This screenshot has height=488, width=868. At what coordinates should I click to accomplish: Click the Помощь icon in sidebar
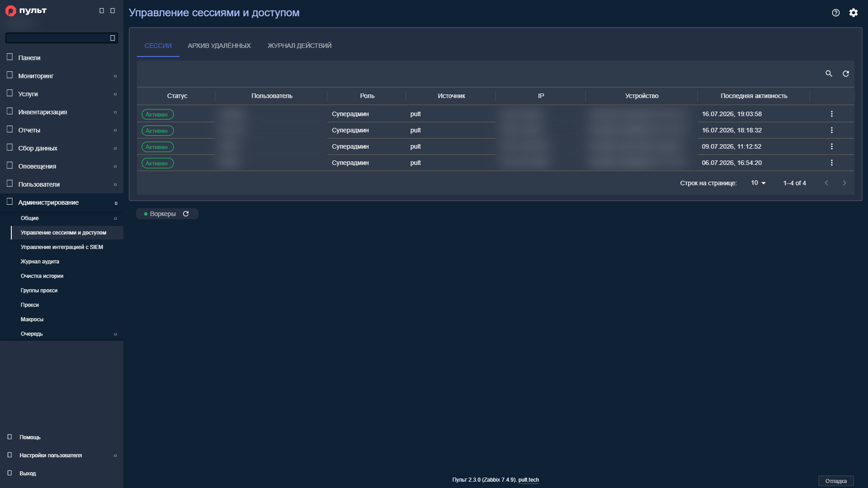(9, 437)
